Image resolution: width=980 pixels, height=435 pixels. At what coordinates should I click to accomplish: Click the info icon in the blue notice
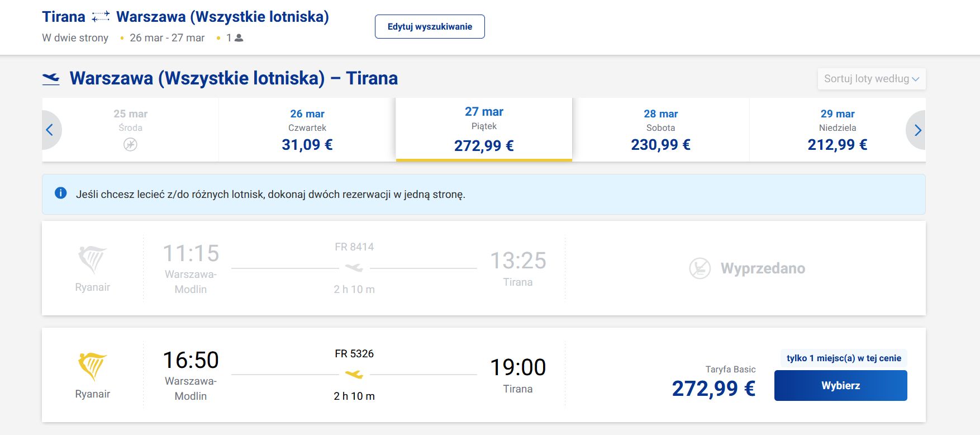coord(61,193)
